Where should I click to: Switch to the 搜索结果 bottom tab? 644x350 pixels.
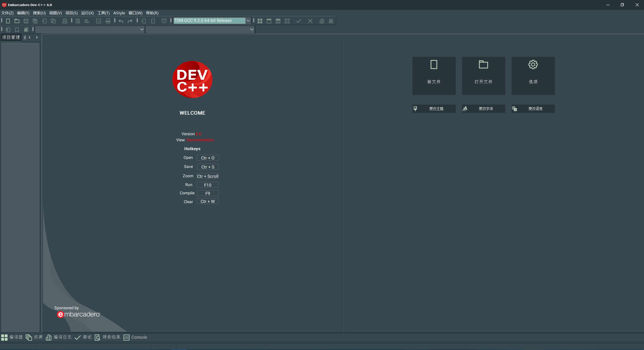coord(108,337)
